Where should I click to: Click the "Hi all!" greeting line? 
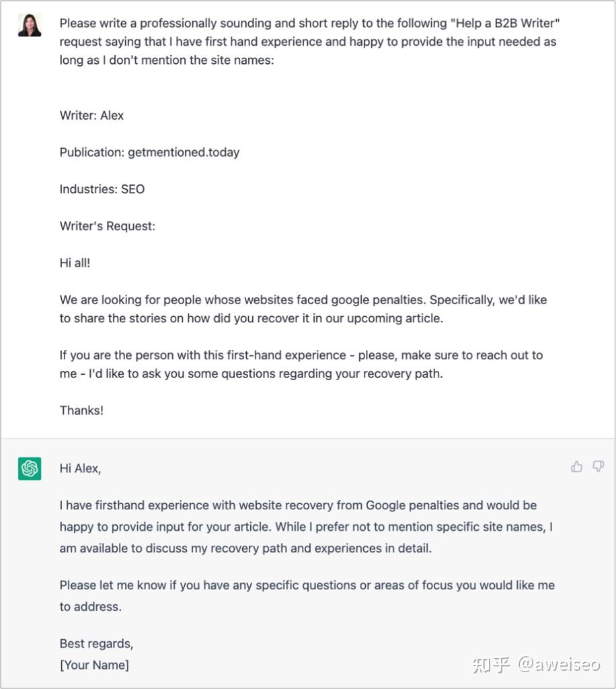click(x=75, y=263)
